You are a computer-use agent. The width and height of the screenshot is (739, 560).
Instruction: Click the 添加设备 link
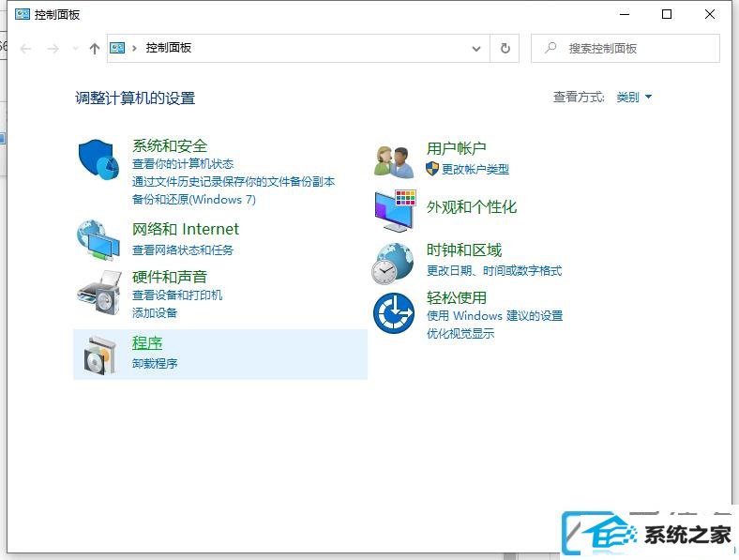pyautogui.click(x=155, y=312)
